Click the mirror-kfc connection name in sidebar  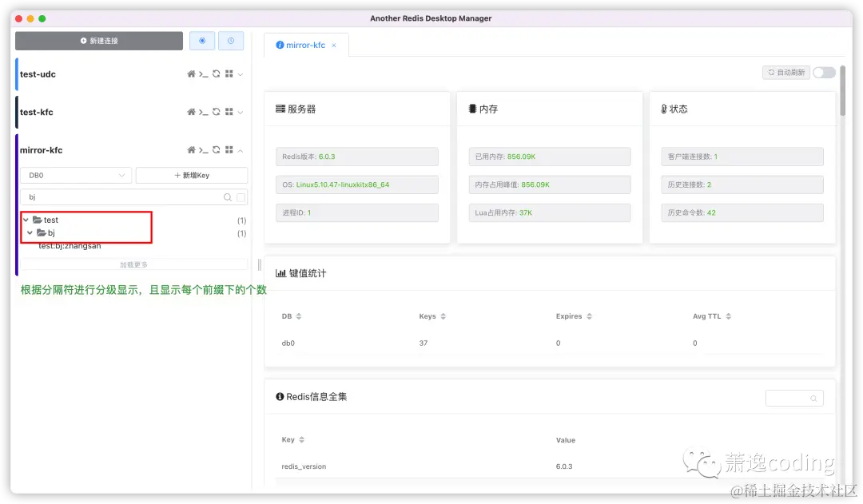pos(42,150)
